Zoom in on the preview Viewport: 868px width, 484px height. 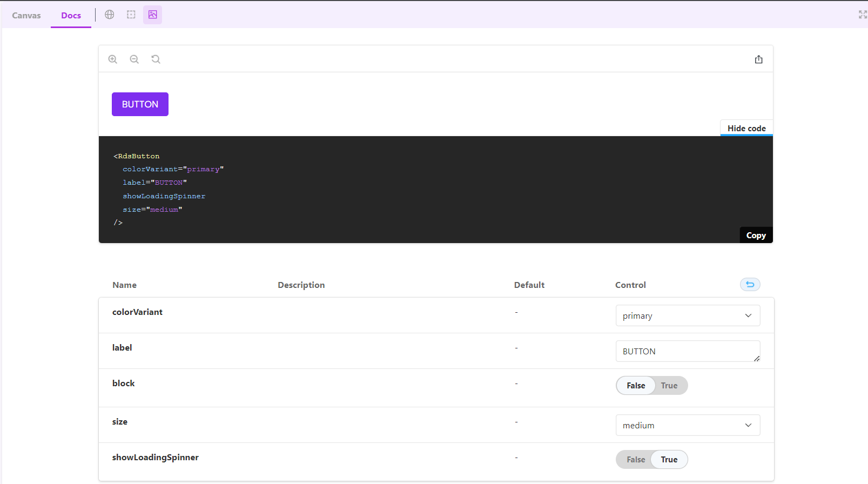(113, 59)
